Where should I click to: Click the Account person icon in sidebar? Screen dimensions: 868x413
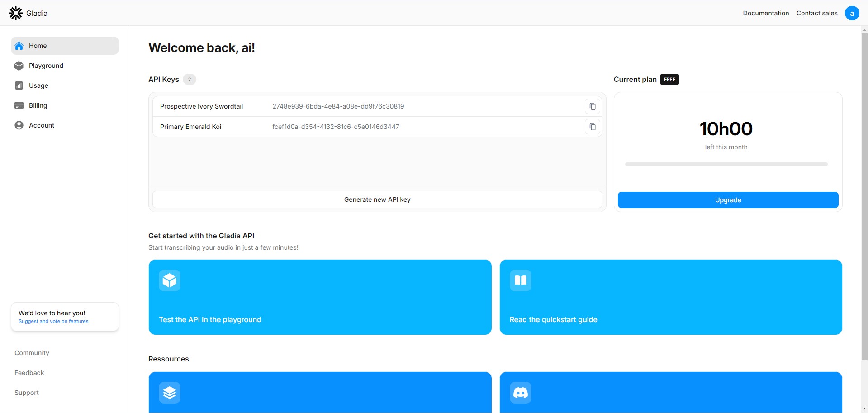(x=19, y=125)
